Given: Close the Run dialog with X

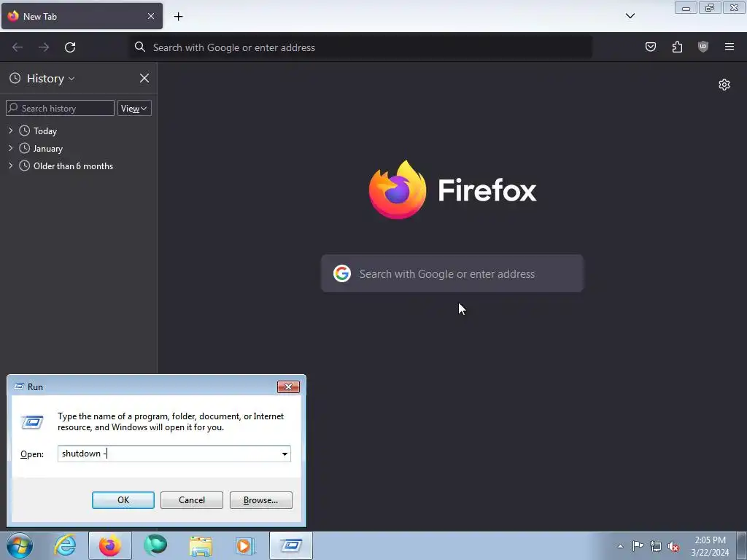Looking at the screenshot, I should [x=288, y=386].
